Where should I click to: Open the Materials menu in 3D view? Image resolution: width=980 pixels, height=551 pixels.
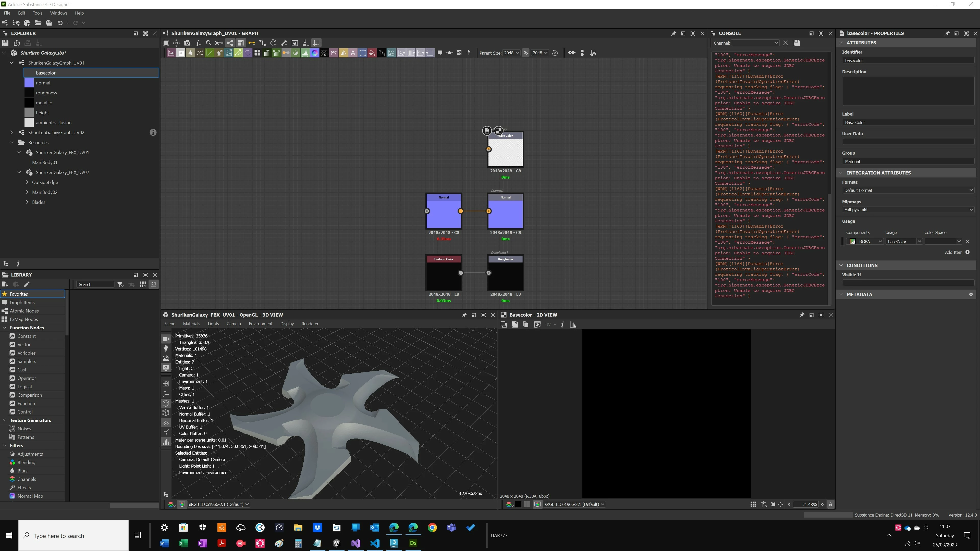coord(191,324)
